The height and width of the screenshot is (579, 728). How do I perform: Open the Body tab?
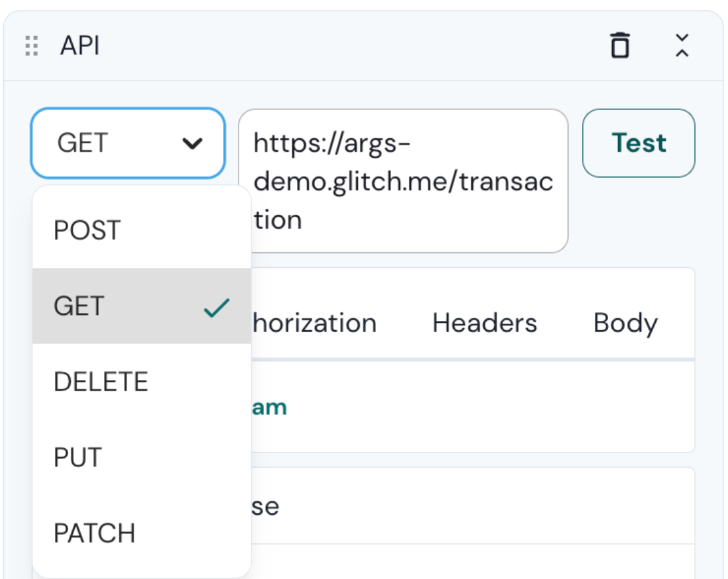625,324
